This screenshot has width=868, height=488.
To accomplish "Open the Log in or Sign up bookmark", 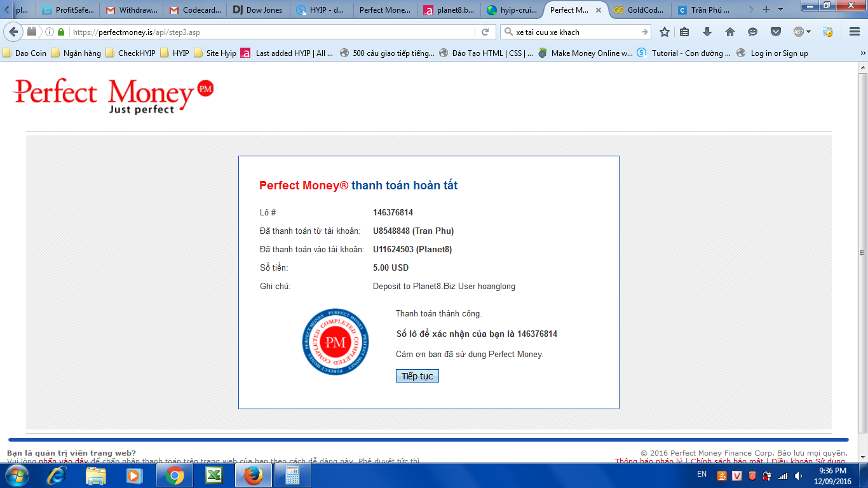I will [773, 53].
